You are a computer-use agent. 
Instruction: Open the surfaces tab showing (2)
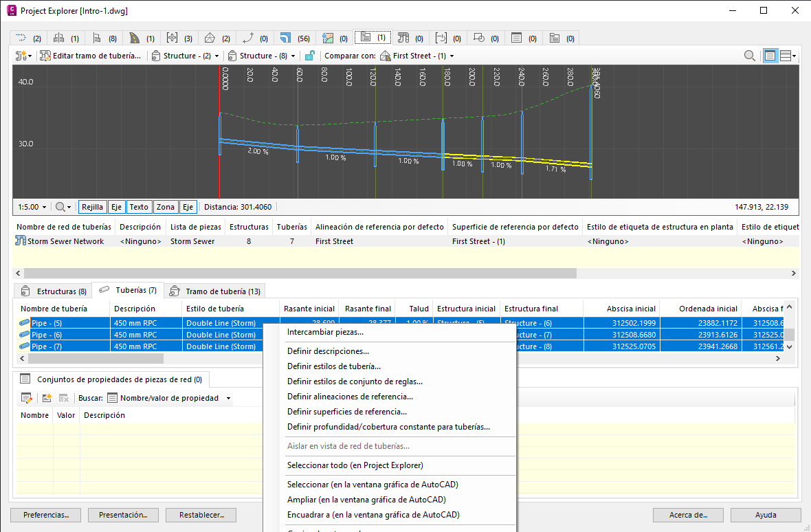click(217, 38)
